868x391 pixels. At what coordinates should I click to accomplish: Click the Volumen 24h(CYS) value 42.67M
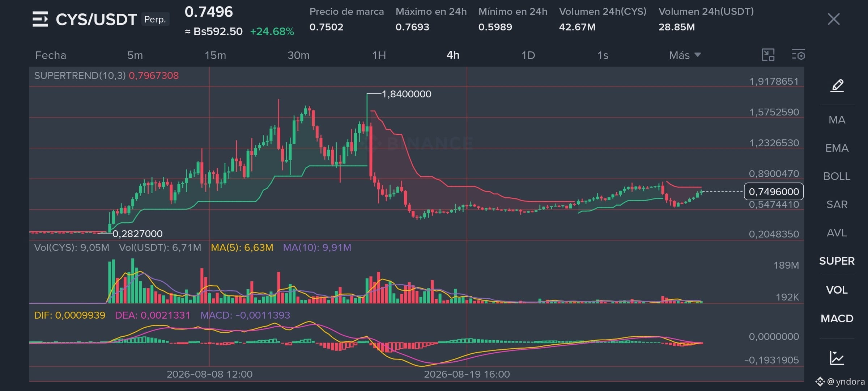pos(577,27)
